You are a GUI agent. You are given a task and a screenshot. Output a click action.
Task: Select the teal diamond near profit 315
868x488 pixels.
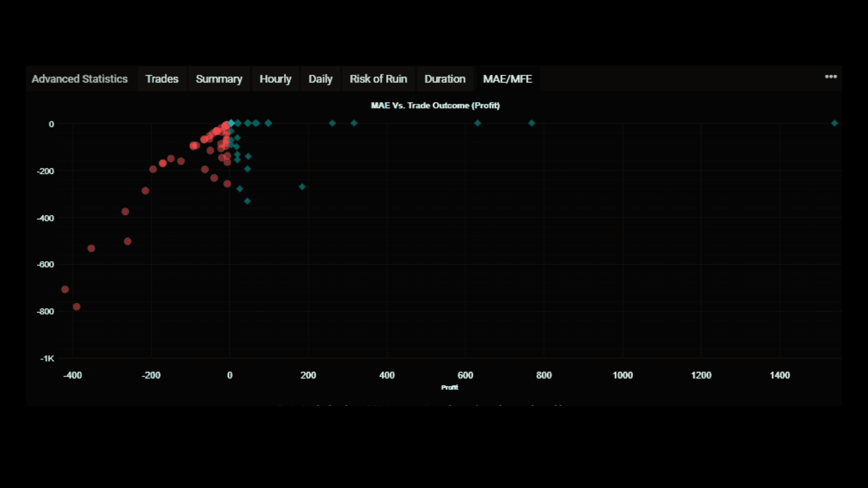pyautogui.click(x=354, y=123)
